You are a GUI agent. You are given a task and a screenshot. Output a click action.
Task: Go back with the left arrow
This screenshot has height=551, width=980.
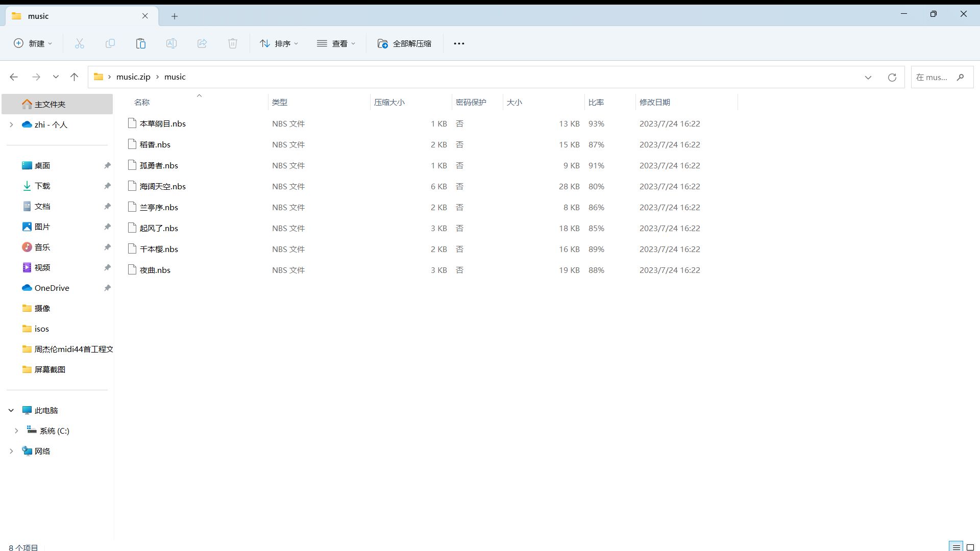coord(14,77)
